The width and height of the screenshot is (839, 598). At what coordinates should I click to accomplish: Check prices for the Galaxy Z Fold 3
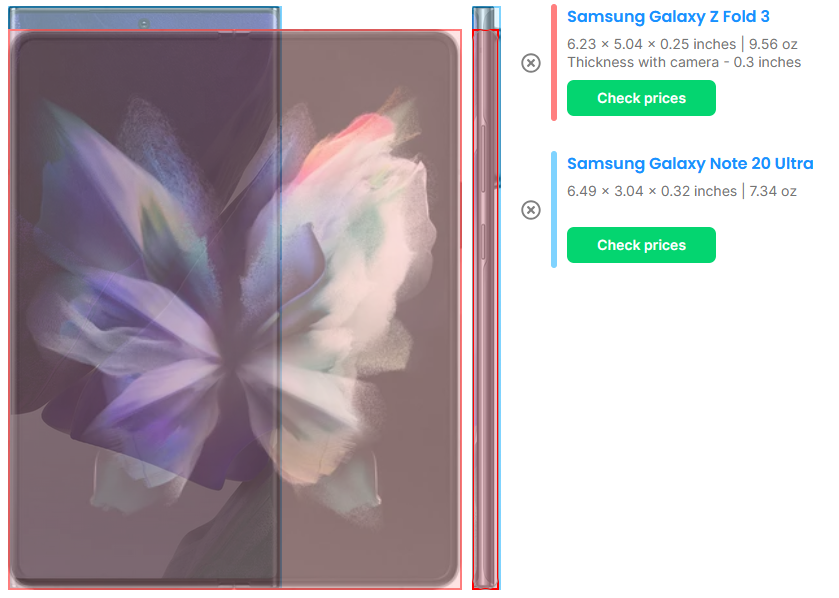click(641, 98)
